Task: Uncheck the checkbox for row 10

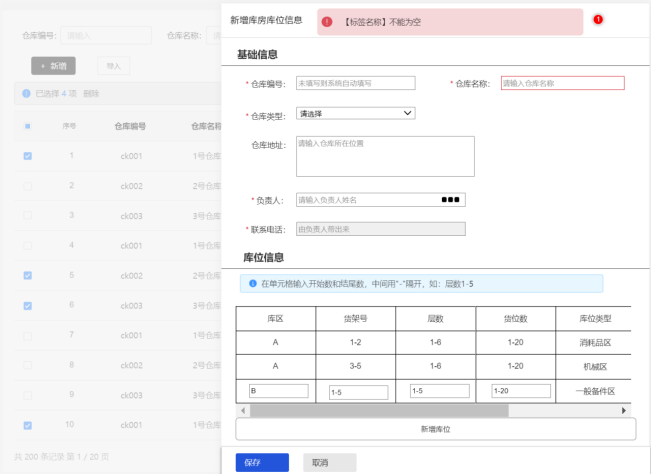Action: click(27, 425)
